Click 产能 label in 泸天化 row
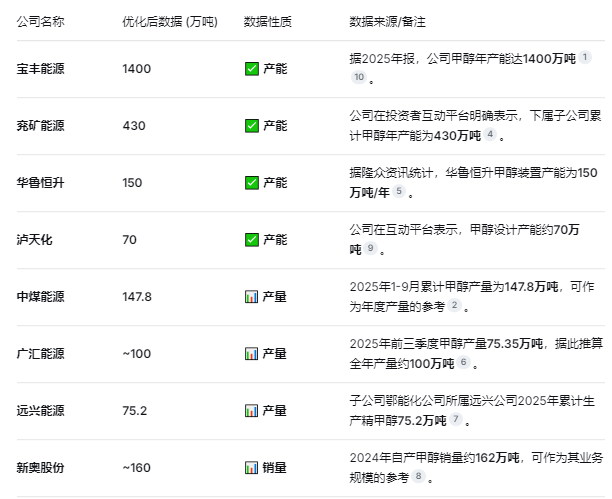Viewport: 612px width, 499px height. [275, 240]
